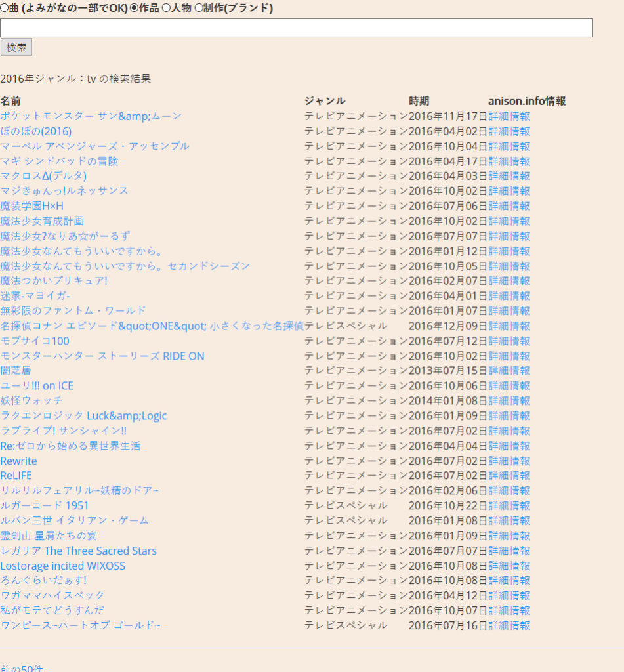This screenshot has height=672, width=624.
Task: Open 魔法少女?なりあ☆がーるず link
Action: (x=65, y=236)
